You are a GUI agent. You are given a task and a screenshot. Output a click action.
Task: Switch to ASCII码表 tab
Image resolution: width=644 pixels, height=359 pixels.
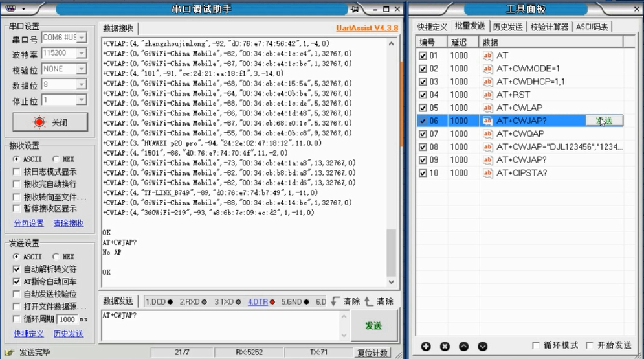click(592, 27)
